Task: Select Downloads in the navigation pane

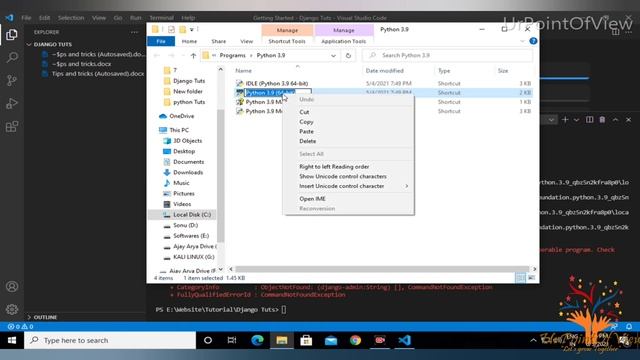Action: (x=188, y=172)
